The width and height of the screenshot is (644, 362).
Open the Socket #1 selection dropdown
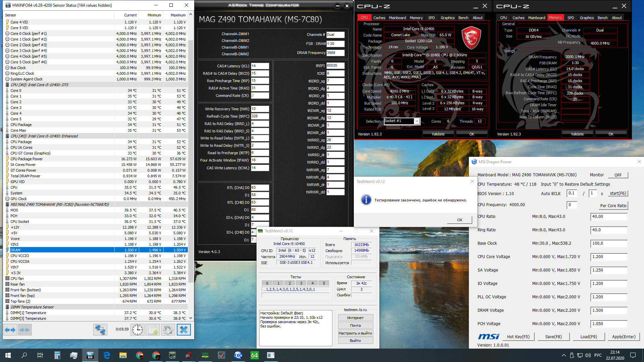coord(417,121)
